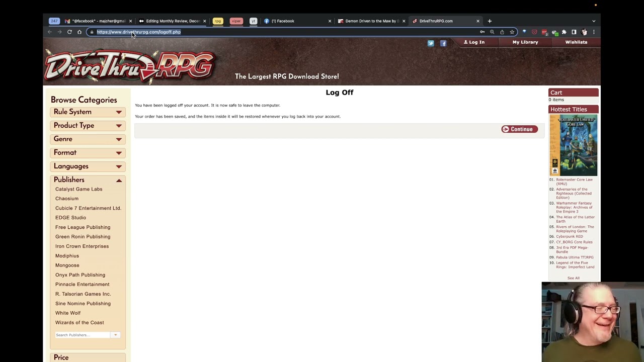This screenshot has height=362, width=644.
Task: Open publisher Green Ronin Publishing
Action: click(x=83, y=237)
